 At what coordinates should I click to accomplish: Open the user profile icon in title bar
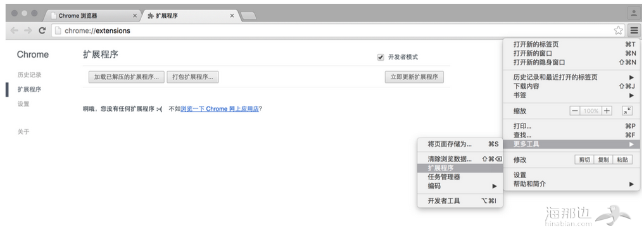634,13
